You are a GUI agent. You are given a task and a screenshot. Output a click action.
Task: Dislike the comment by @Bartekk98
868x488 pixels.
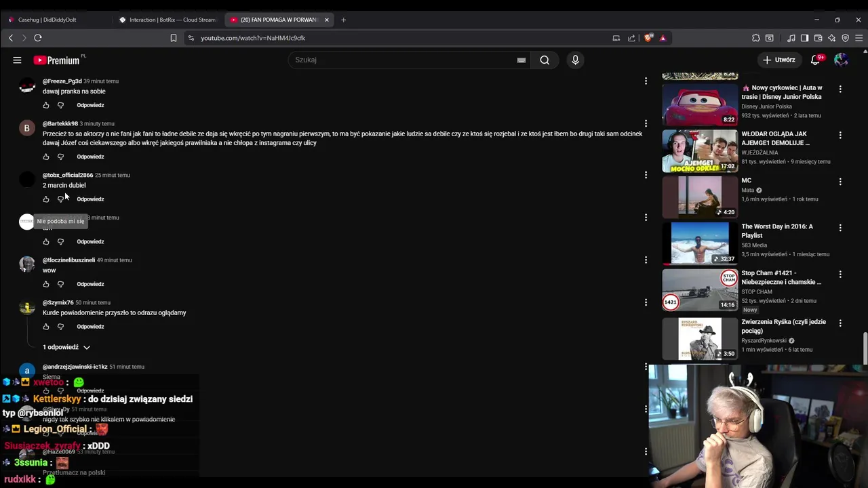(60, 157)
